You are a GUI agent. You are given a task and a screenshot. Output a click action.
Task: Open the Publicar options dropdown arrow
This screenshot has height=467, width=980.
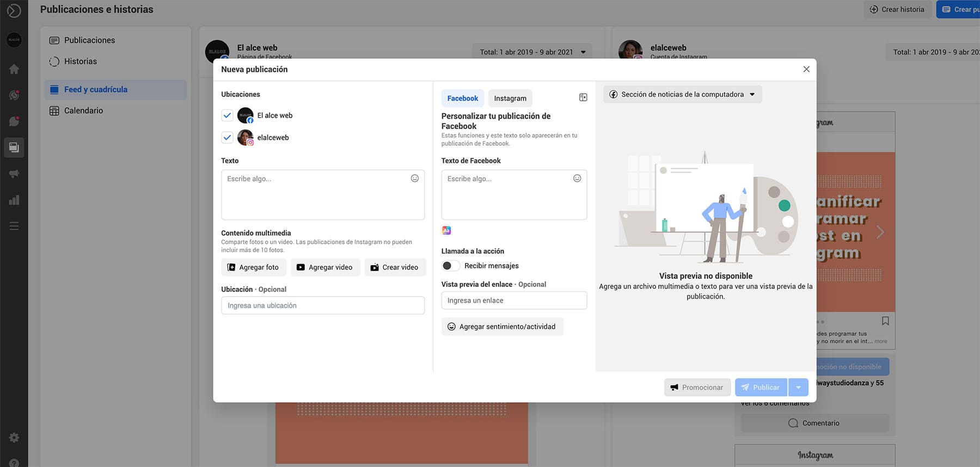pyautogui.click(x=798, y=388)
